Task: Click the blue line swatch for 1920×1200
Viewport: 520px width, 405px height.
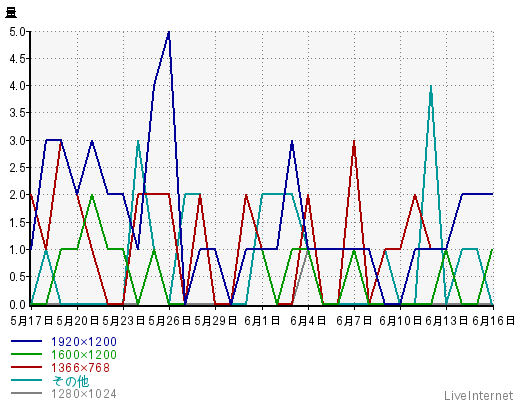Action: [x=26, y=341]
